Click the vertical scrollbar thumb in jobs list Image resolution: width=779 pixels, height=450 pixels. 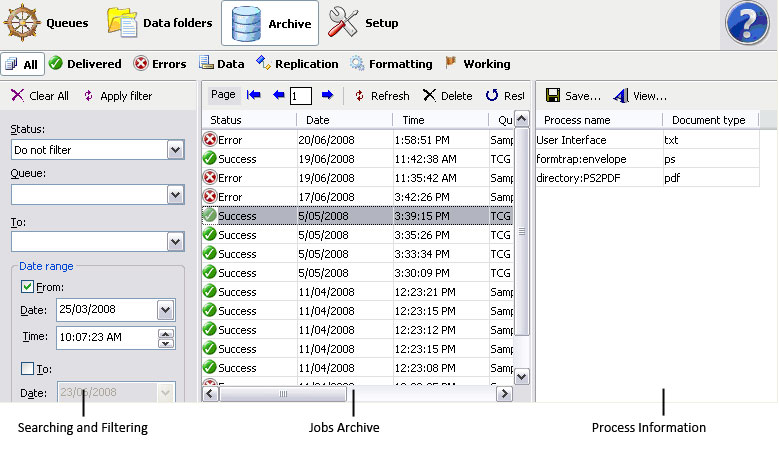(x=521, y=231)
